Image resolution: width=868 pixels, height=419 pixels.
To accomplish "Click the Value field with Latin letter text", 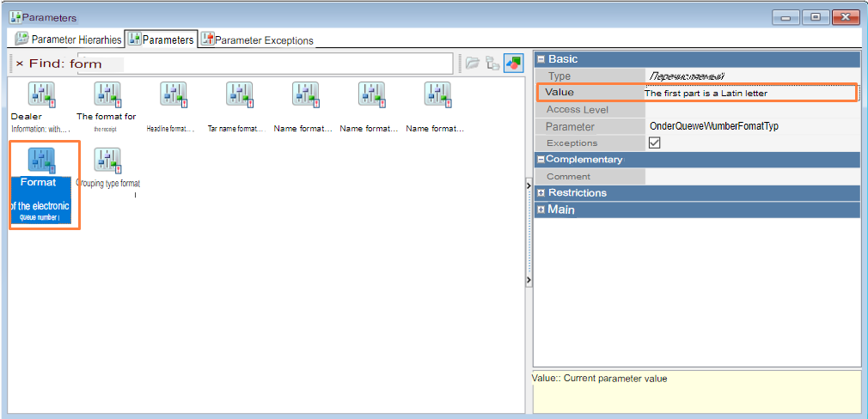I will tap(748, 93).
